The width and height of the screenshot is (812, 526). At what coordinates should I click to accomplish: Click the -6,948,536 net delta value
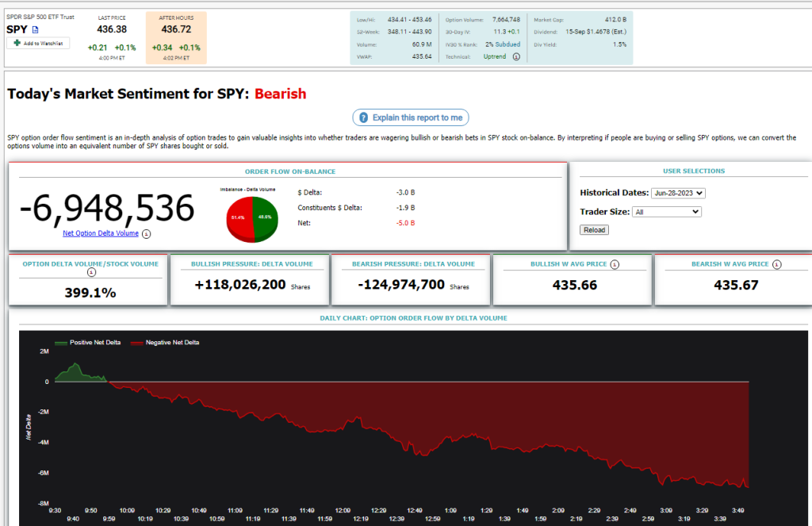point(107,209)
